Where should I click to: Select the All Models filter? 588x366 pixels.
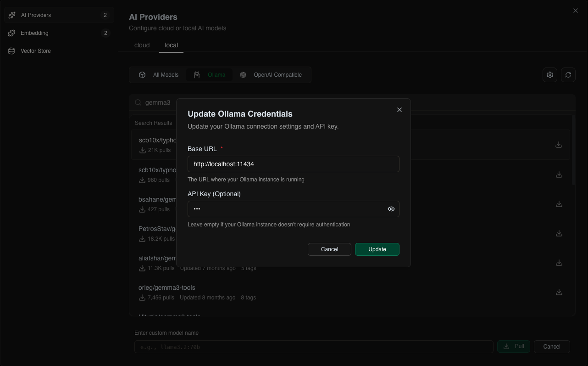pyautogui.click(x=159, y=75)
